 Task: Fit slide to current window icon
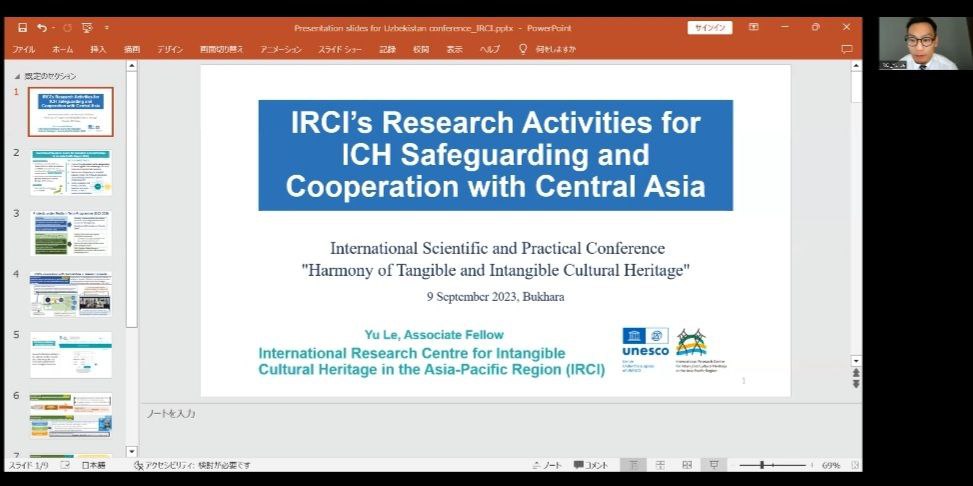coord(853,465)
